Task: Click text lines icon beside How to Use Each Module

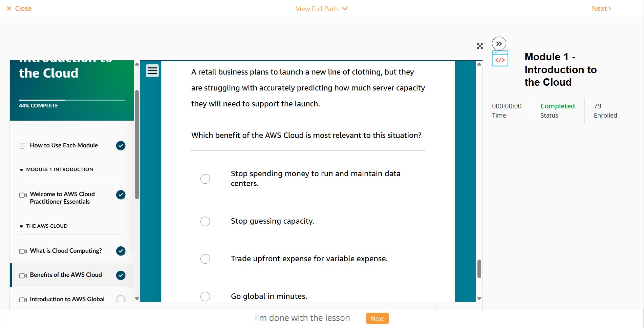Action: click(x=23, y=146)
